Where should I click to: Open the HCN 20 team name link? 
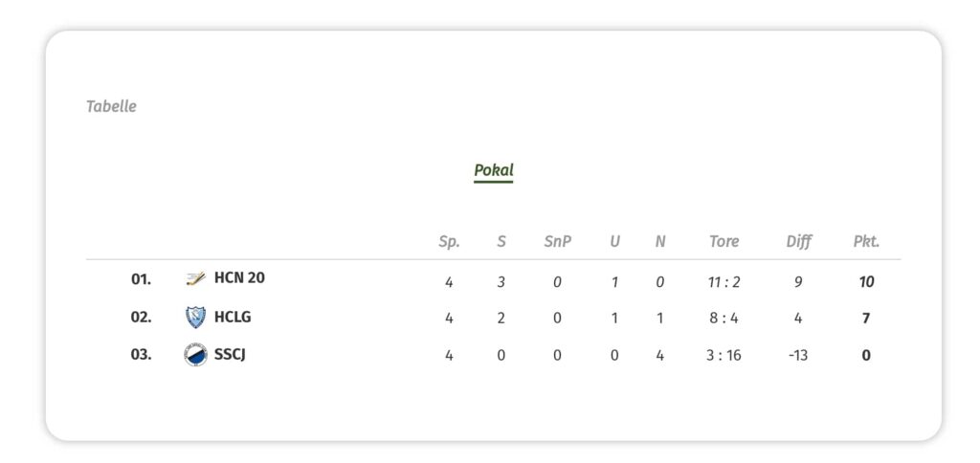click(239, 278)
